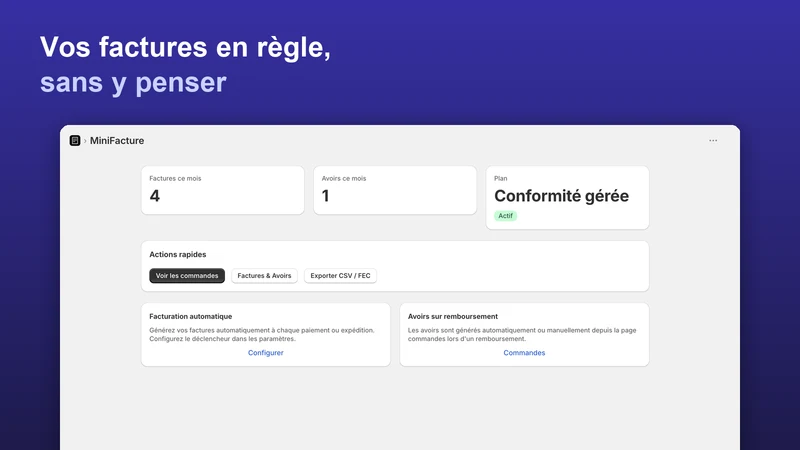Click the Facturation automatique heading
This screenshot has width=800, height=450.
point(190,316)
